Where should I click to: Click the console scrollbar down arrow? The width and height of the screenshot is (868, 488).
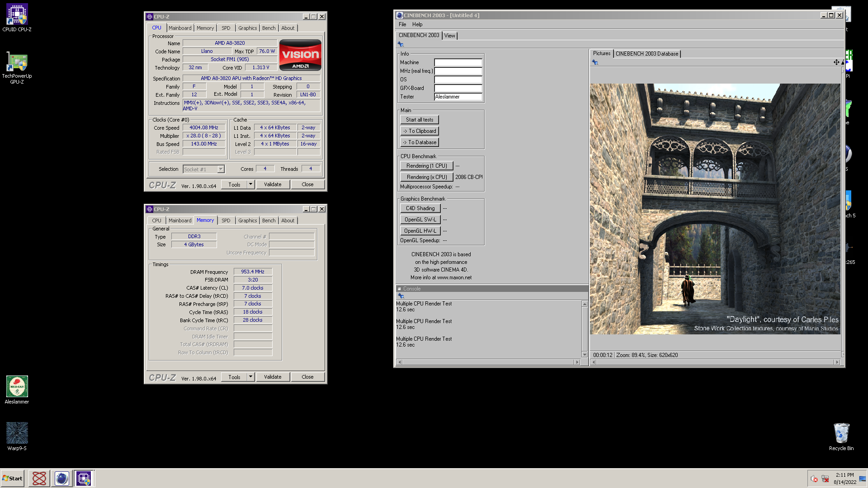pos(585,355)
